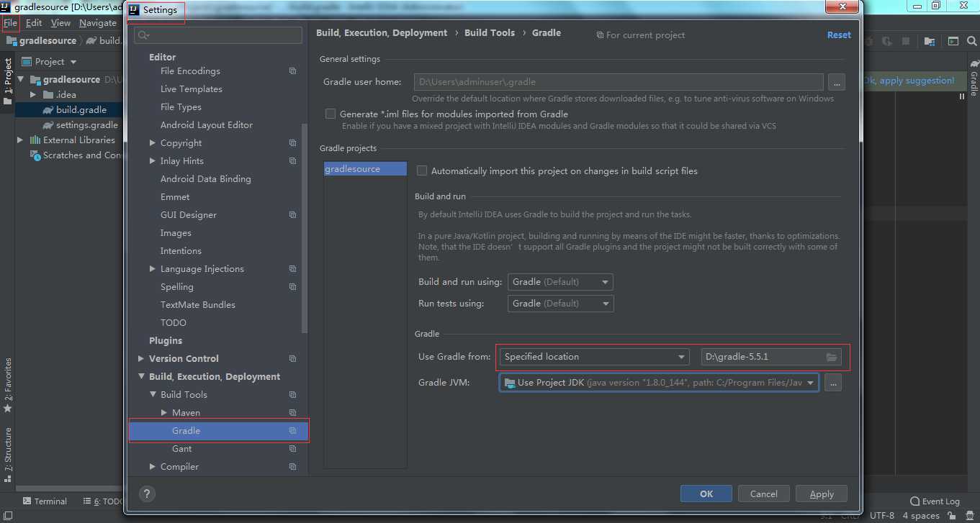980x523 pixels.
Task: Open the View menu
Action: click(60, 23)
